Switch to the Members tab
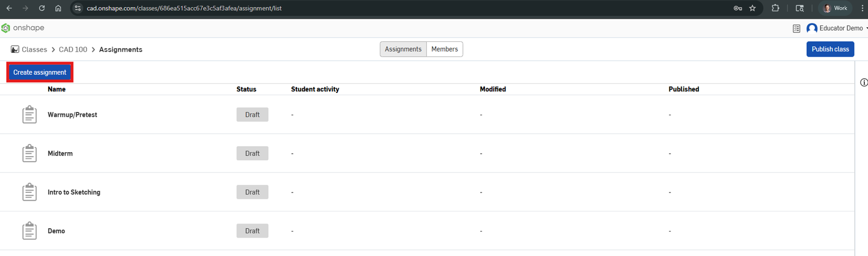Screen dimensions: 868x256 click(444, 49)
